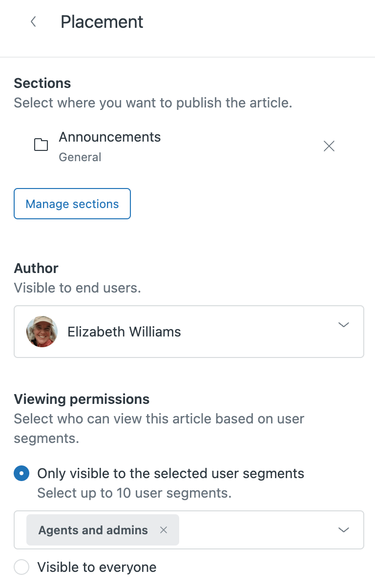Click the General subsection label
Image resolution: width=375 pixels, height=588 pixels.
tap(80, 157)
